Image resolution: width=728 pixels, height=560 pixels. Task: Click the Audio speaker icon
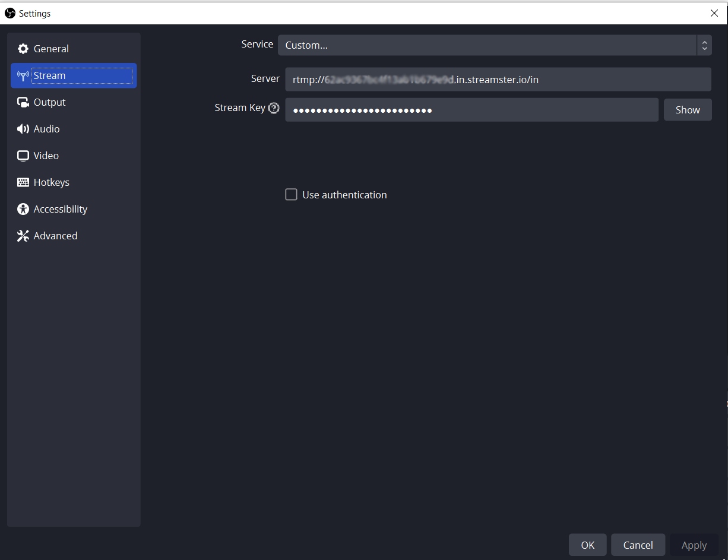(23, 128)
